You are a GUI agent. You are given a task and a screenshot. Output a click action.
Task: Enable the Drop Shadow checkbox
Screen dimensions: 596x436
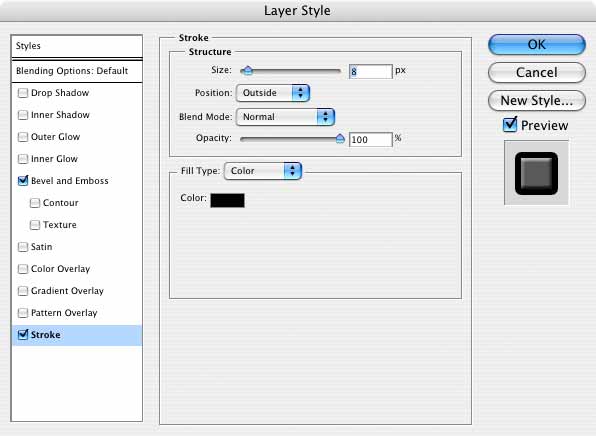coord(23,93)
